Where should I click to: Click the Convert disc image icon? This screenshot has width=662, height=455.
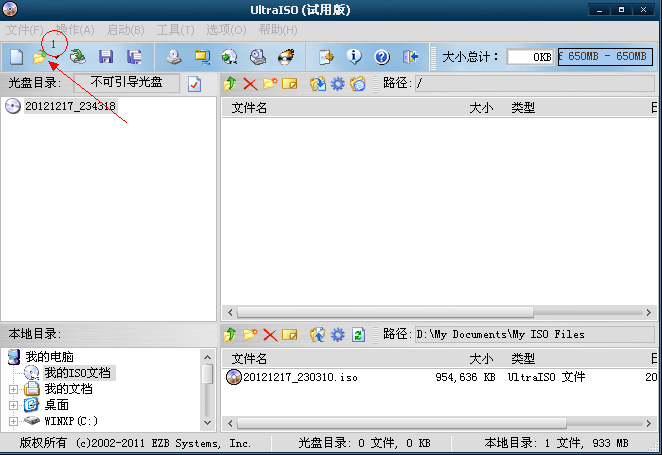click(230, 57)
